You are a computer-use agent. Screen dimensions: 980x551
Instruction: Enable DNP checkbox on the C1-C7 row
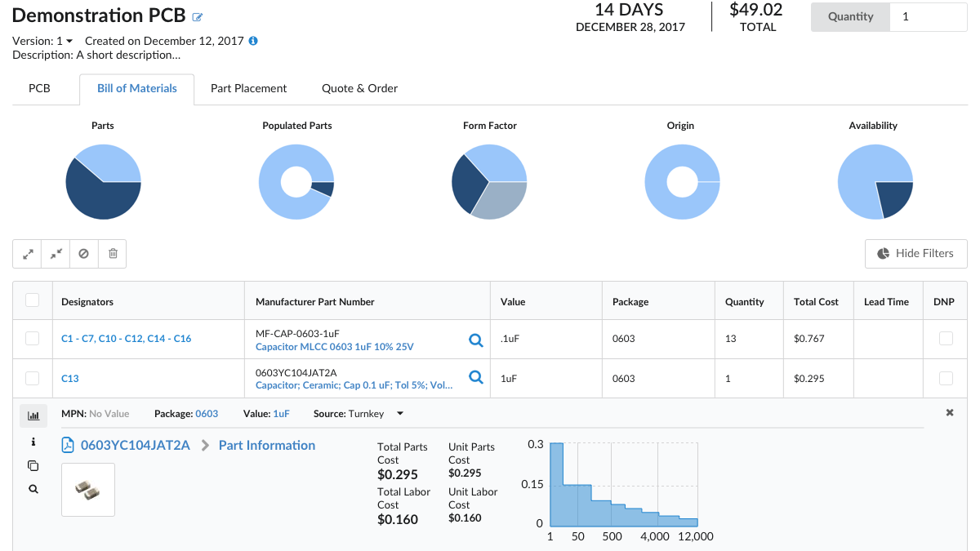pyautogui.click(x=945, y=338)
